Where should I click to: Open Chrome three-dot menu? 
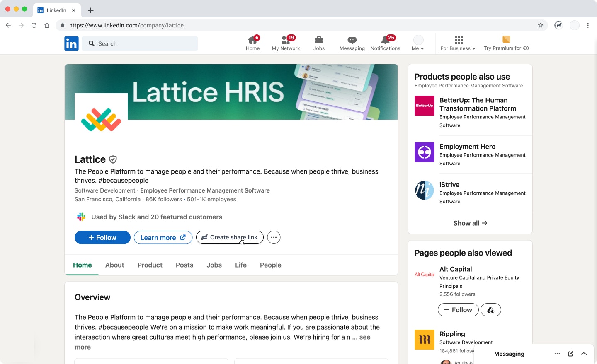(x=588, y=25)
